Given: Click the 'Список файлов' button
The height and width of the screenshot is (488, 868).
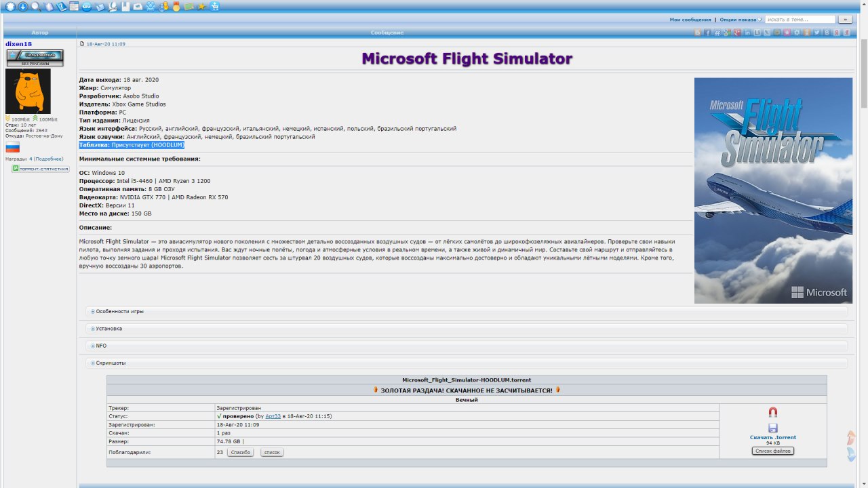Looking at the screenshot, I should click(x=773, y=451).
